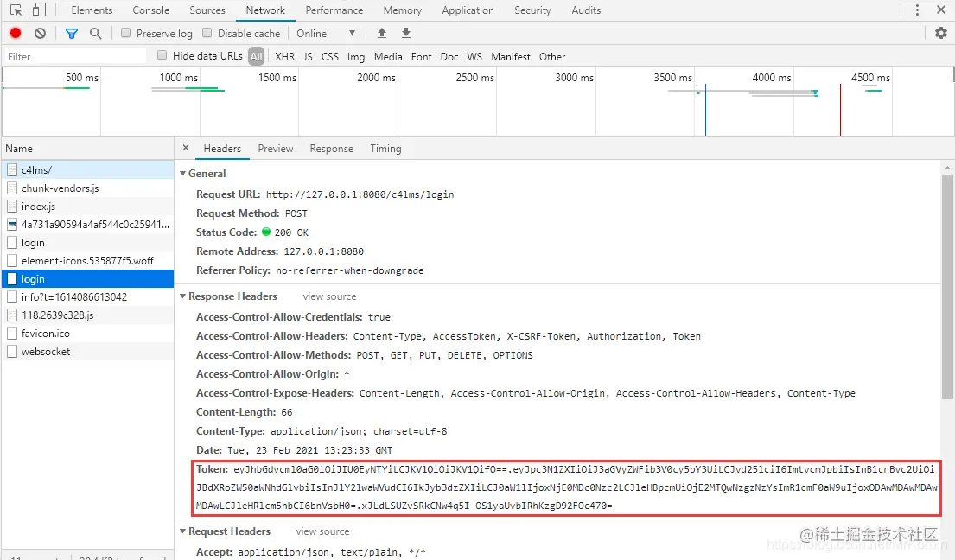Open network search magnifier
The width and height of the screenshot is (955, 560).
pos(96,34)
